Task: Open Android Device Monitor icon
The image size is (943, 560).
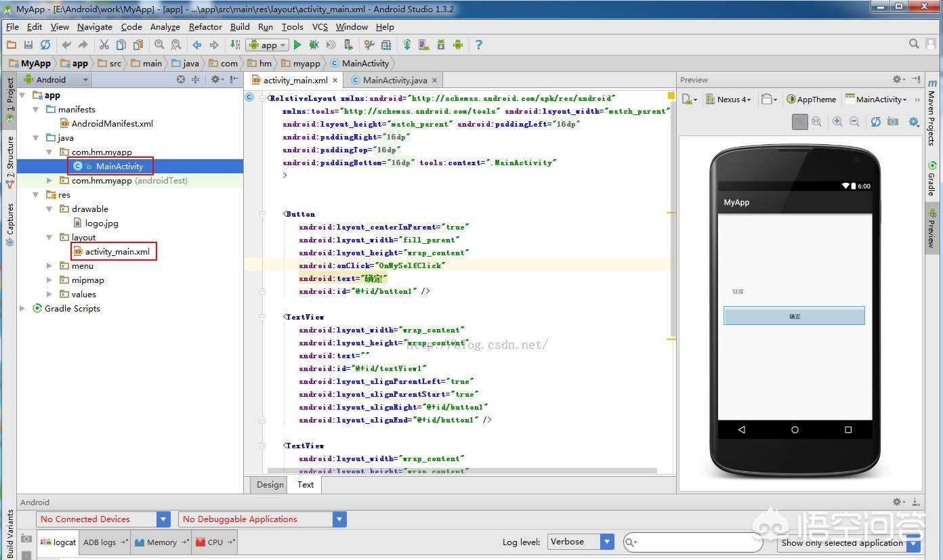Action: pyautogui.click(x=458, y=45)
